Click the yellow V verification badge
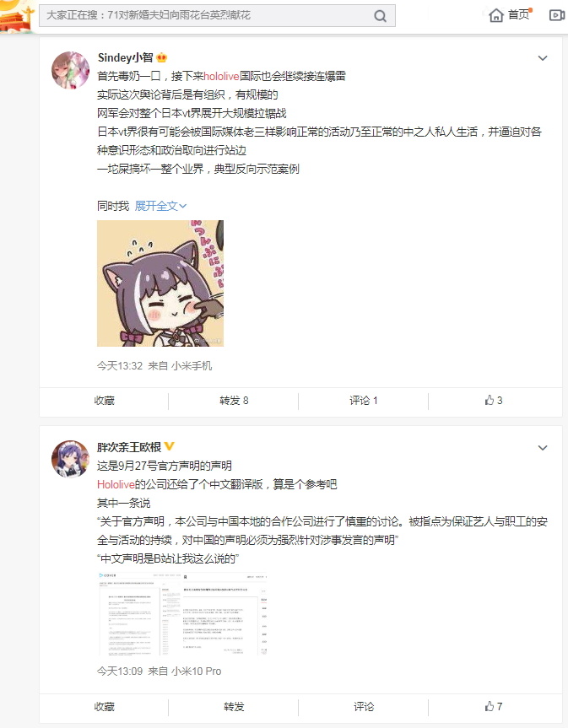Image resolution: width=568 pixels, height=728 pixels. [x=169, y=446]
